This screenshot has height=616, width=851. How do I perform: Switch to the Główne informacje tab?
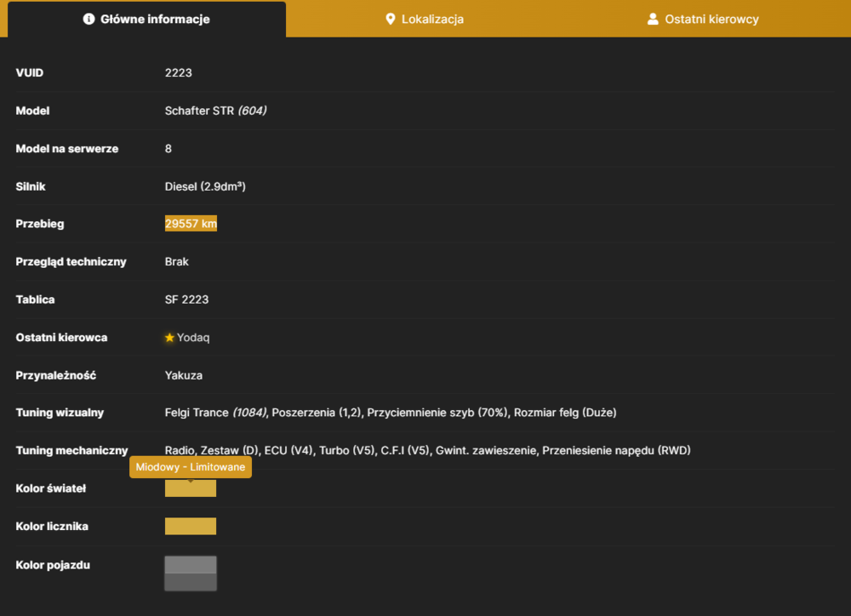[x=146, y=20]
